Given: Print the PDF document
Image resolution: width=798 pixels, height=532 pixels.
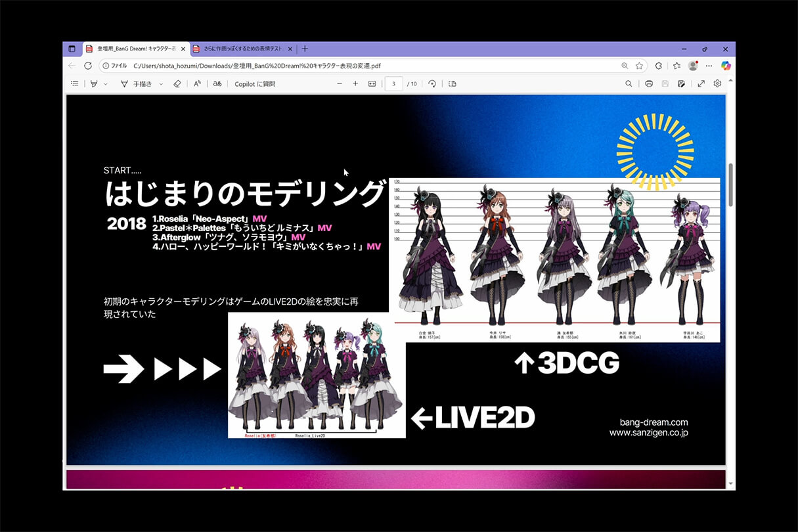Looking at the screenshot, I should pos(649,83).
